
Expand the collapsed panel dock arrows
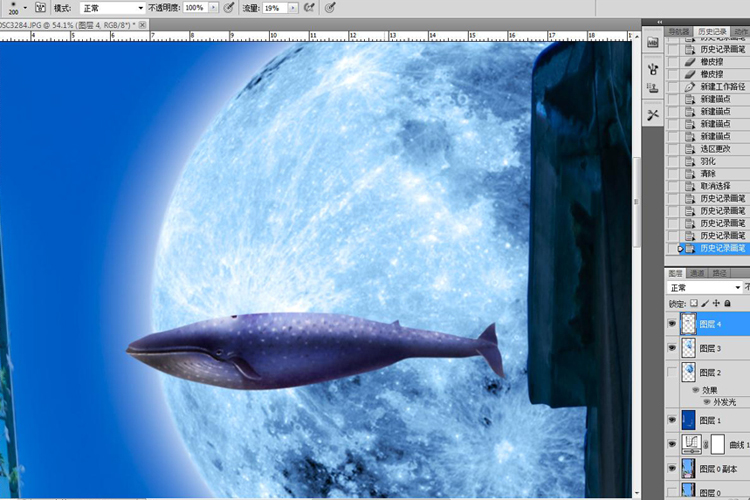pyautogui.click(x=660, y=22)
